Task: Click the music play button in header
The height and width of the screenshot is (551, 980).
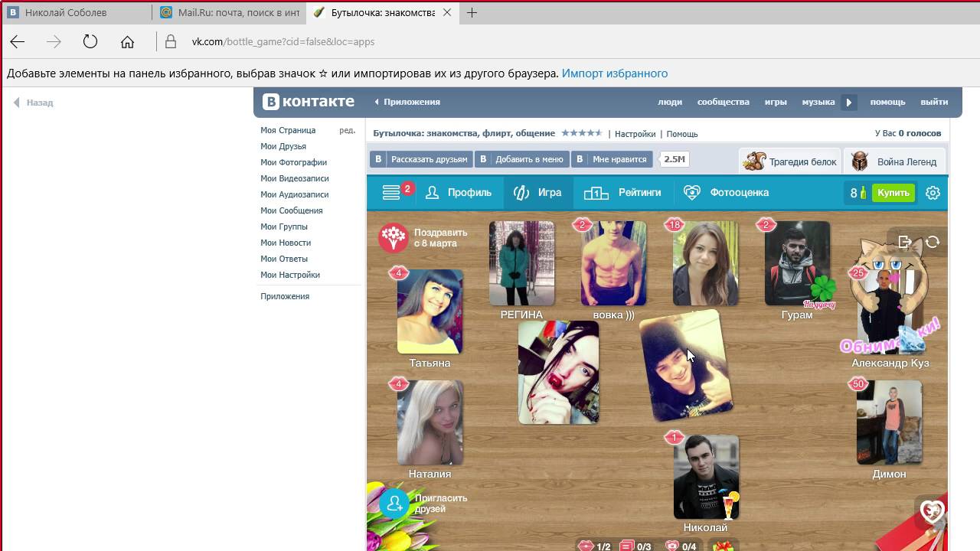Action: click(x=848, y=102)
